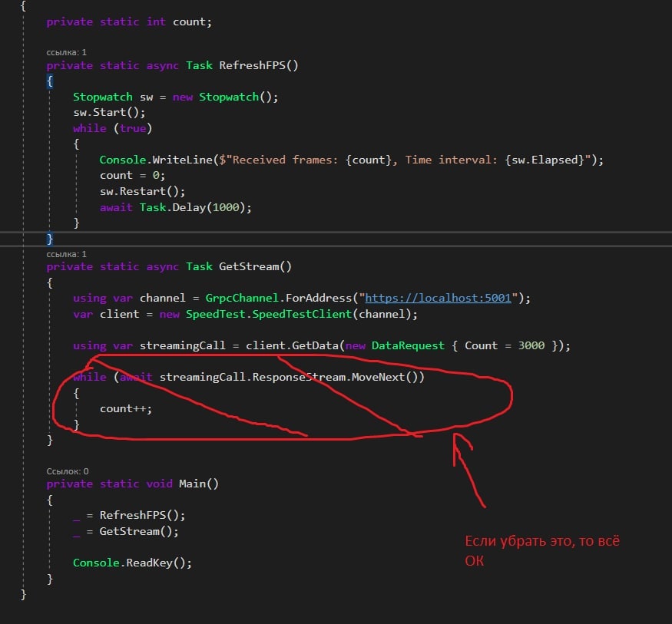Click the highlighted opening brace of RefreshFPS
This screenshot has width=672, height=624.
[x=50, y=81]
